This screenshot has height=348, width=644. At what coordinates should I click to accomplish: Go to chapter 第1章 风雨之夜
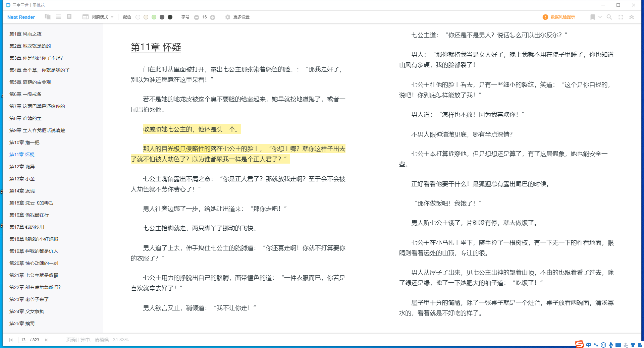(x=25, y=34)
